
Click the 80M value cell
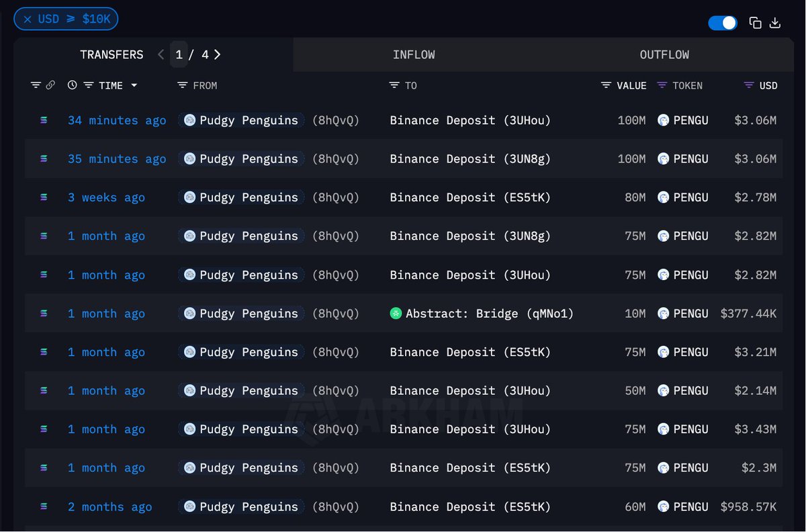tap(635, 197)
